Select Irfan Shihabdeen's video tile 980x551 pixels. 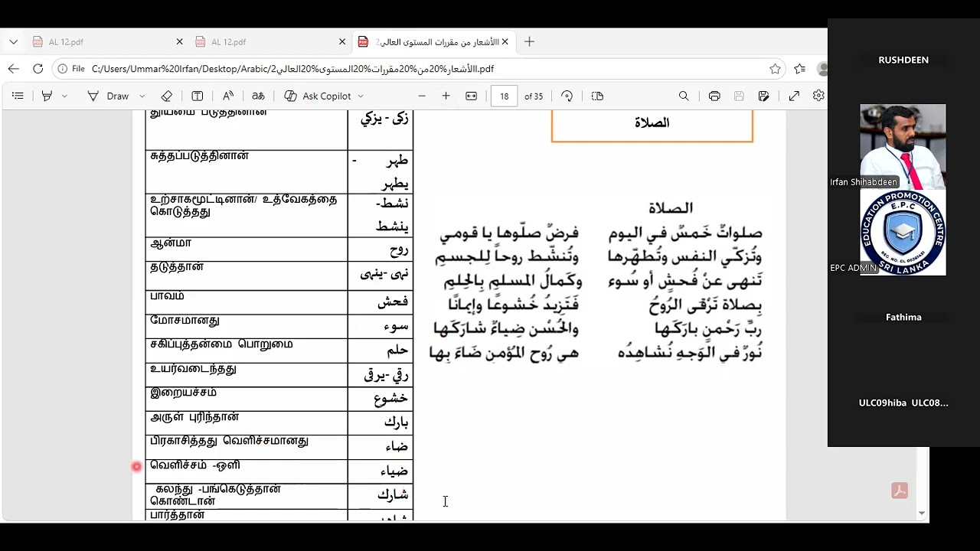point(903,146)
